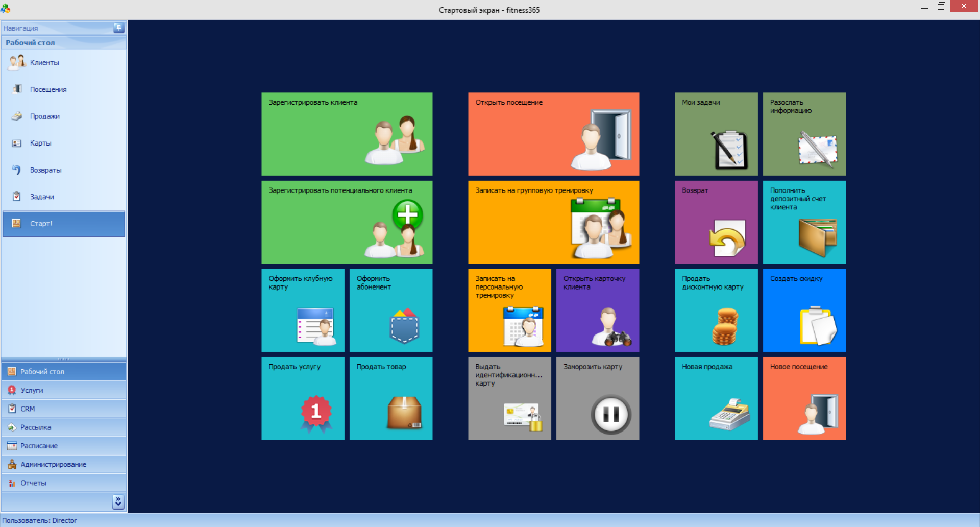Click the undo arrow icon on Возврат tile
The height and width of the screenshot is (527, 980).
(x=727, y=238)
